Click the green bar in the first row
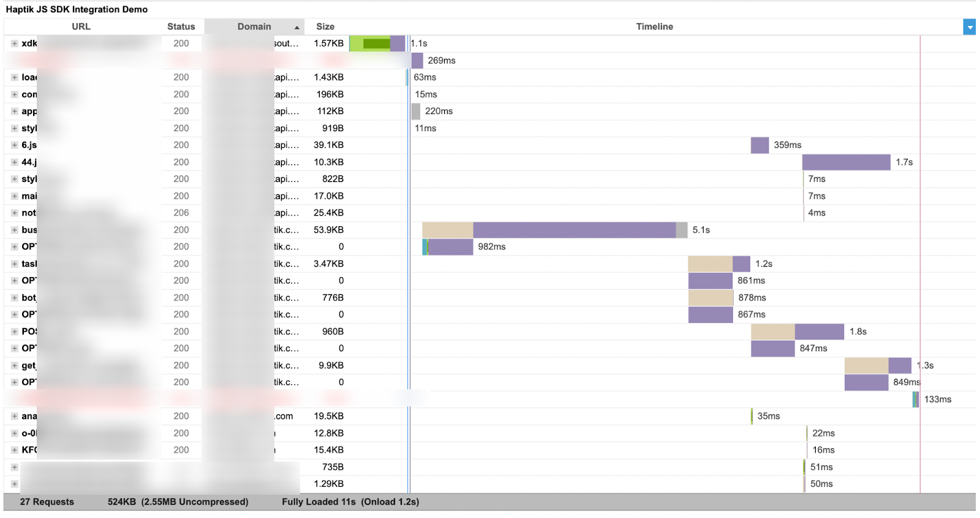 pyautogui.click(x=376, y=44)
